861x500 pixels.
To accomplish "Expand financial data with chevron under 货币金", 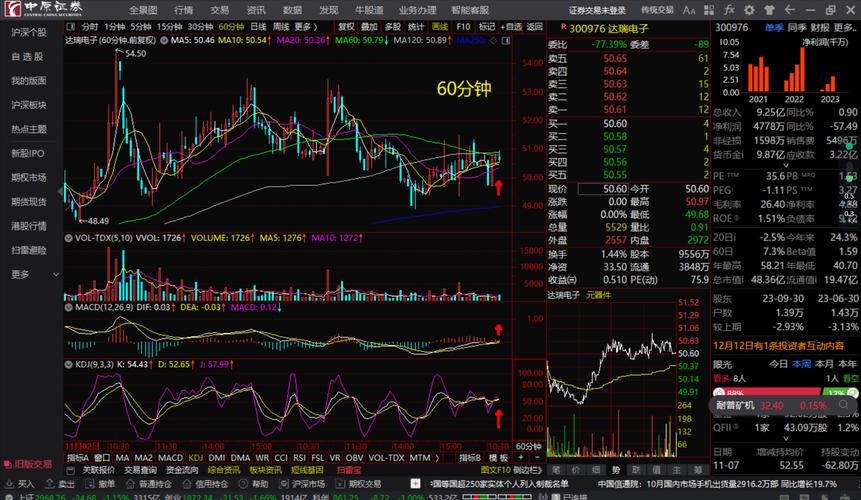I will pos(785,165).
